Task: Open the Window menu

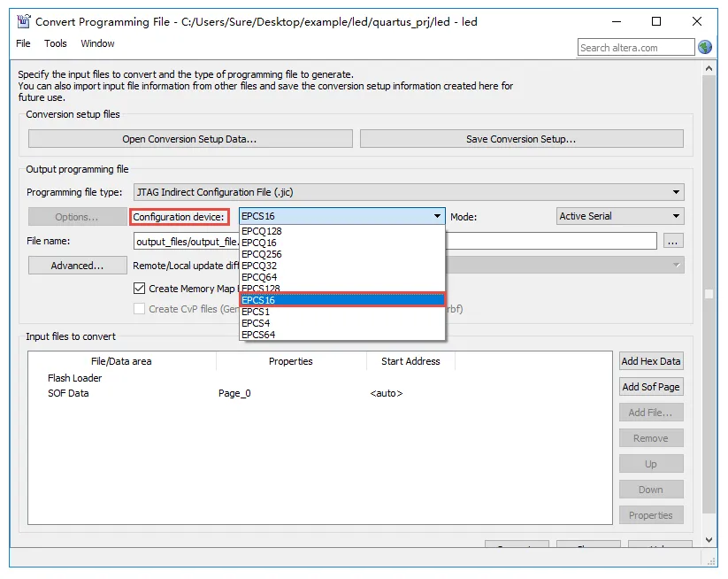Action: coord(97,43)
